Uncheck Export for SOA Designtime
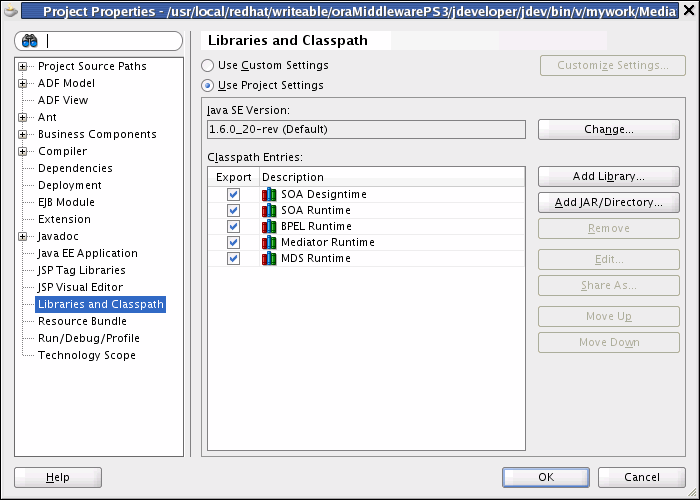This screenshot has height=500, width=700. (x=233, y=194)
